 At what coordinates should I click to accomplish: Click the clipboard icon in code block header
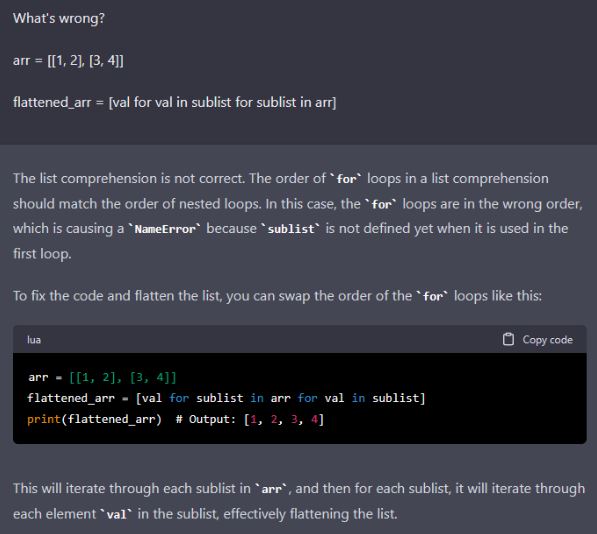(508, 339)
